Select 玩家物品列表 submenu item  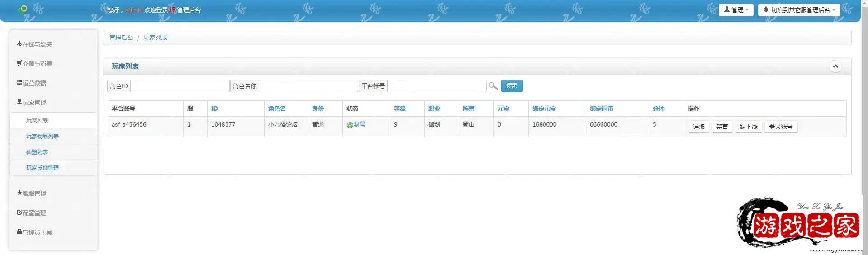tap(43, 136)
